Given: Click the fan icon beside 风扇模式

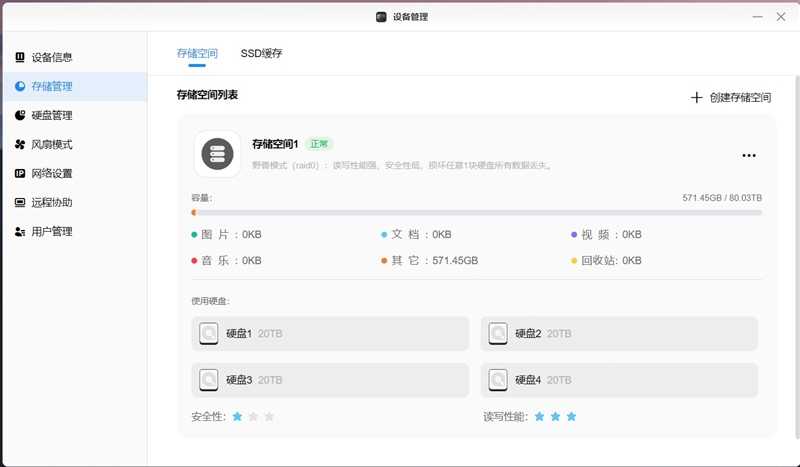Looking at the screenshot, I should click(20, 144).
